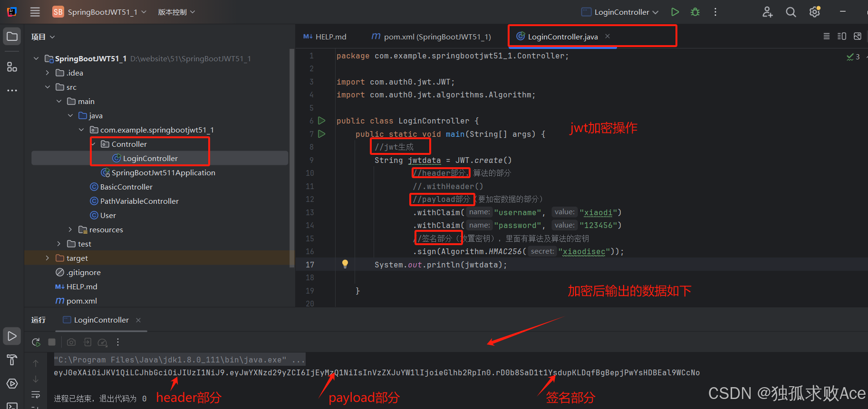This screenshot has height=409, width=868.
Task: Run LoginController with green play button
Action: 675,12
